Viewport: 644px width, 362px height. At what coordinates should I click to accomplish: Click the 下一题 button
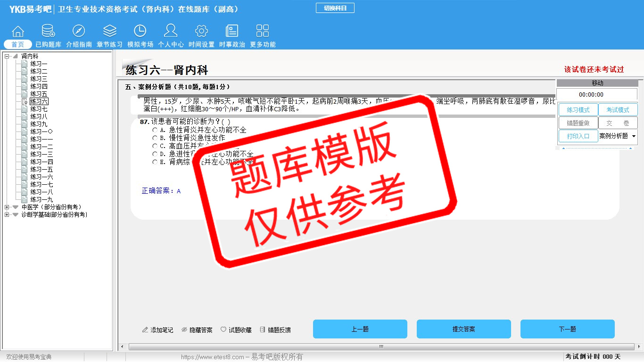(x=567, y=329)
